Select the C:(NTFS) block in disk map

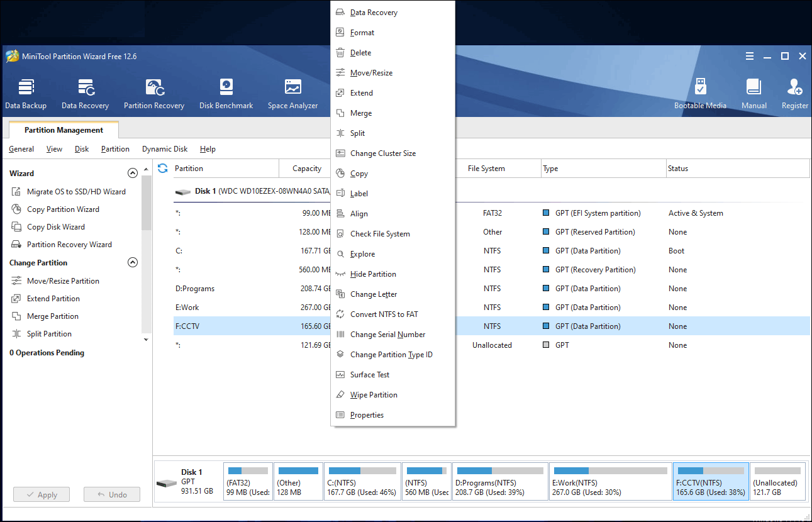[363, 482]
